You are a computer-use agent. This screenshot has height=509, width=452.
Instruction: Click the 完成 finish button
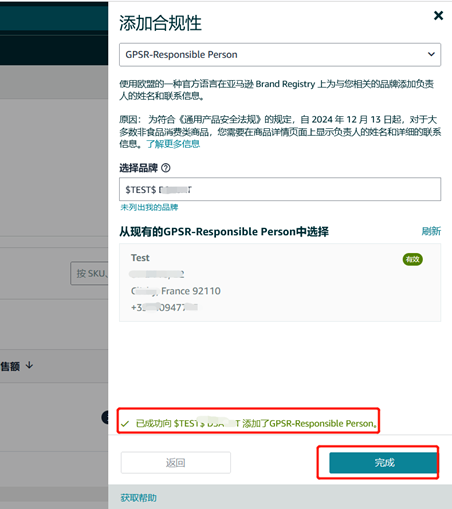383,462
